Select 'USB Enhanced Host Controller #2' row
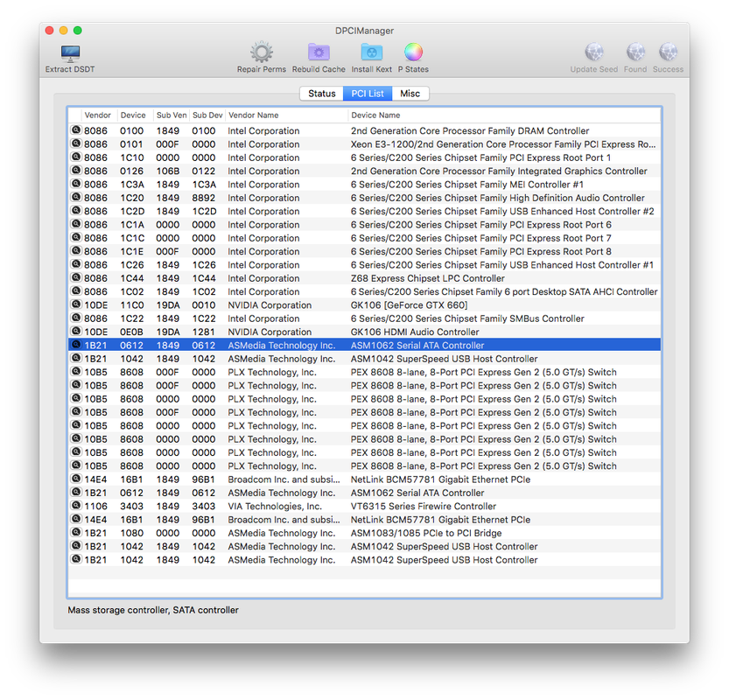 (x=364, y=211)
